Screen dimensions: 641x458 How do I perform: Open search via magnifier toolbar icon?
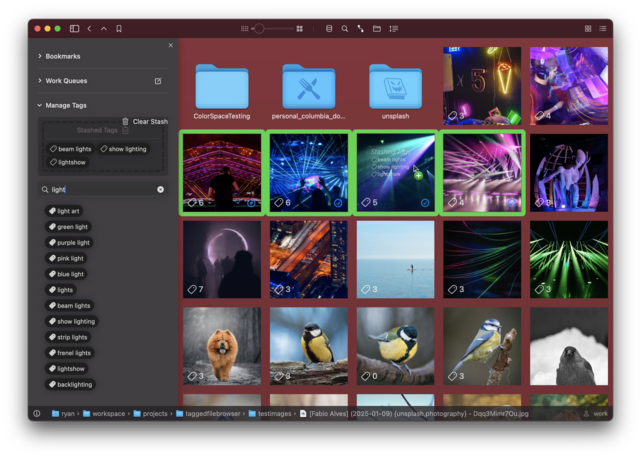[x=345, y=29]
